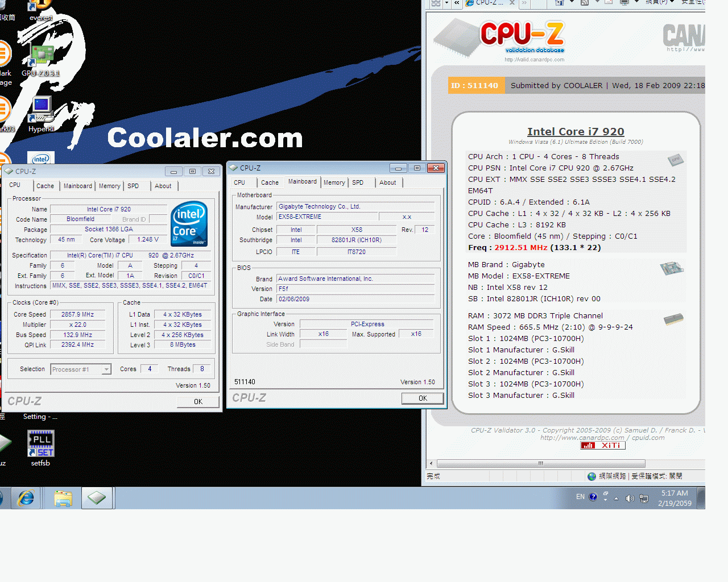The image size is (728, 582).
Task: Click the Print icon in IE toolbar
Action: tap(624, 3)
